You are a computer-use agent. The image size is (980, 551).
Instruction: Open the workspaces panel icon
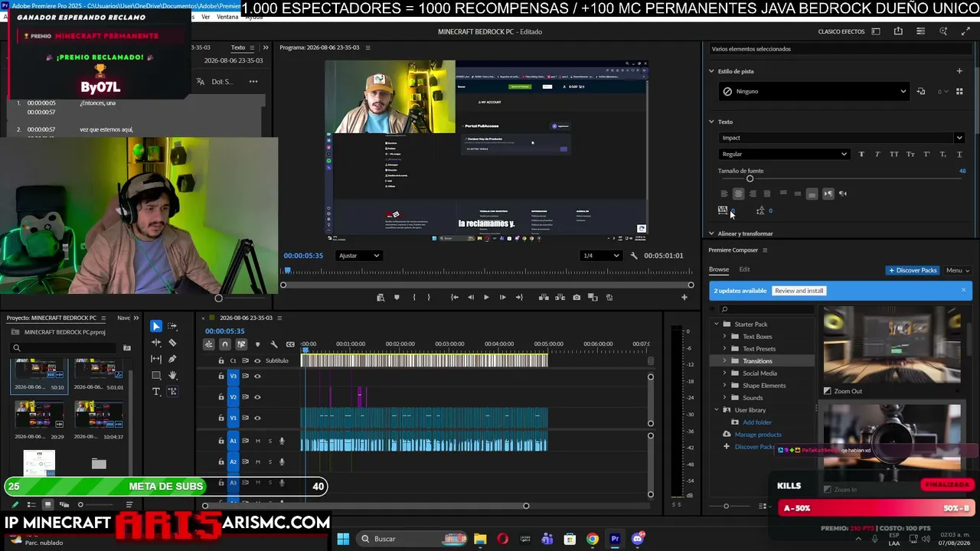(876, 31)
